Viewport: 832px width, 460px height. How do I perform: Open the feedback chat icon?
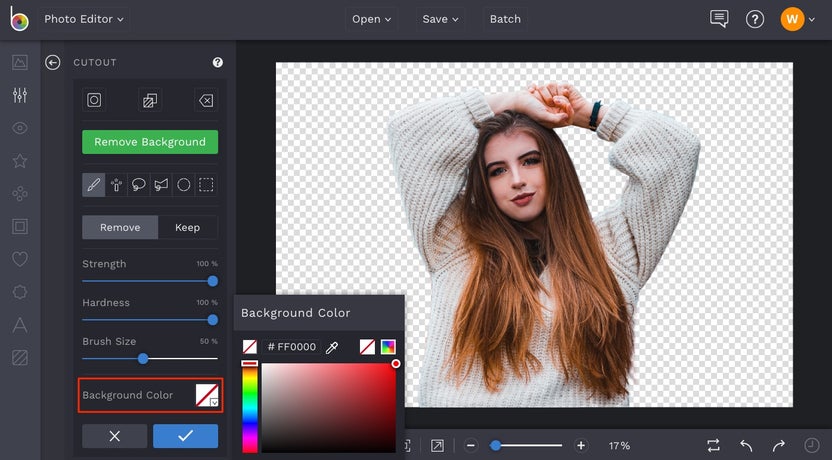coord(719,19)
